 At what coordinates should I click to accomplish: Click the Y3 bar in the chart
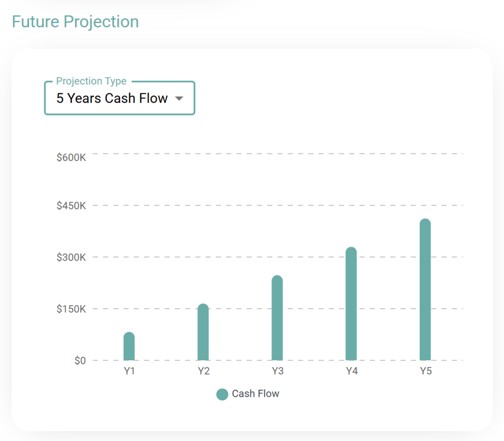tap(277, 318)
